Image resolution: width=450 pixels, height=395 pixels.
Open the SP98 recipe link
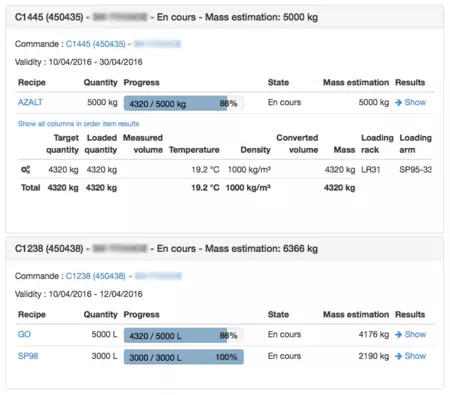28,356
